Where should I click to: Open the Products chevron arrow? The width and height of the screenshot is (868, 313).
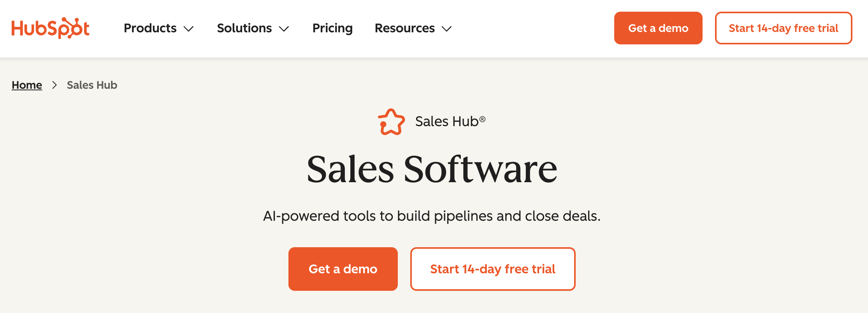[189, 29]
